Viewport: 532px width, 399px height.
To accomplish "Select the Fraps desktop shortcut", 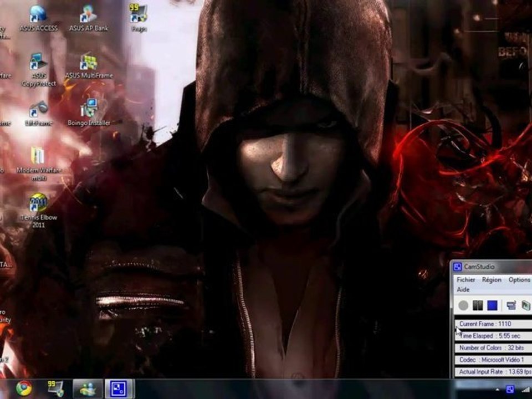I will (139, 18).
